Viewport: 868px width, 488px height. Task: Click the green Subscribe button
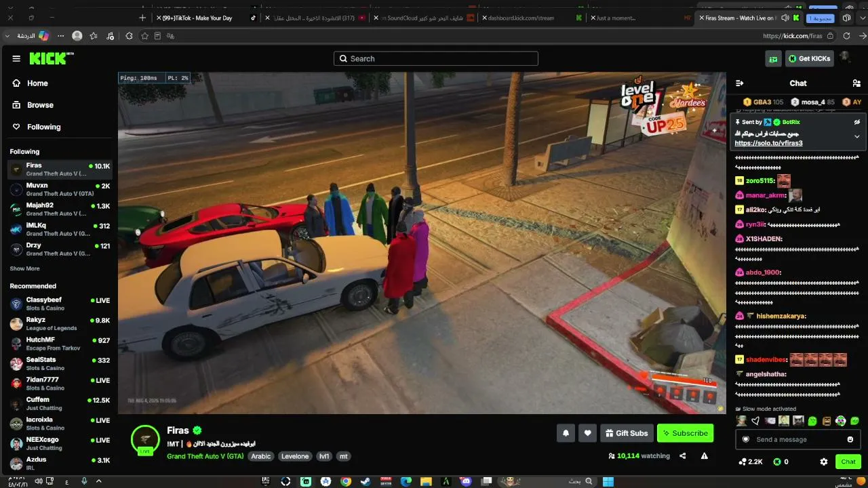click(685, 433)
